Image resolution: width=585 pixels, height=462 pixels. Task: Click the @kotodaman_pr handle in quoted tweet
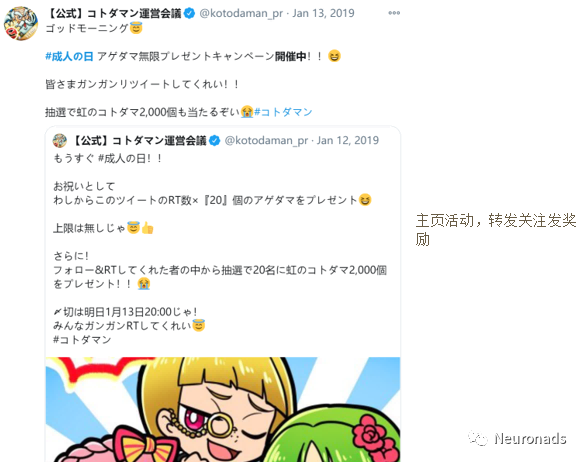(x=266, y=141)
